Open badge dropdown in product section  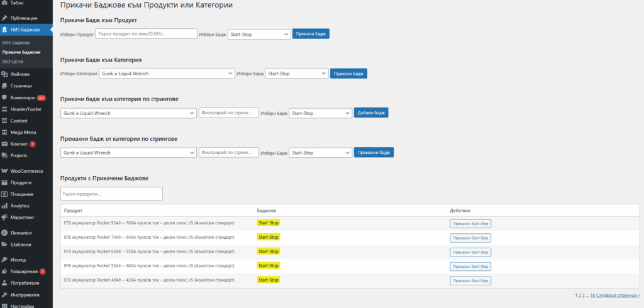point(260,34)
